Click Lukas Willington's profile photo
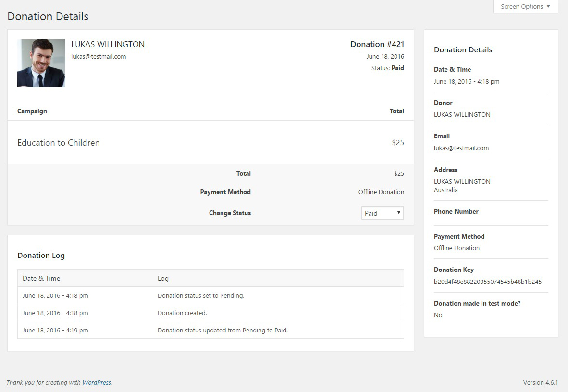The image size is (568, 392). coord(41,63)
